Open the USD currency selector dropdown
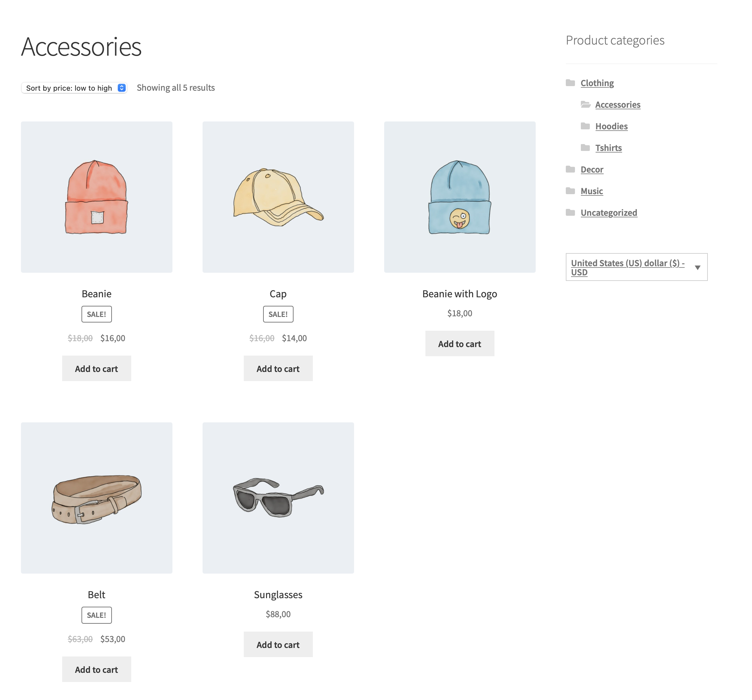Screen dimensions: 752x700 [x=636, y=267]
